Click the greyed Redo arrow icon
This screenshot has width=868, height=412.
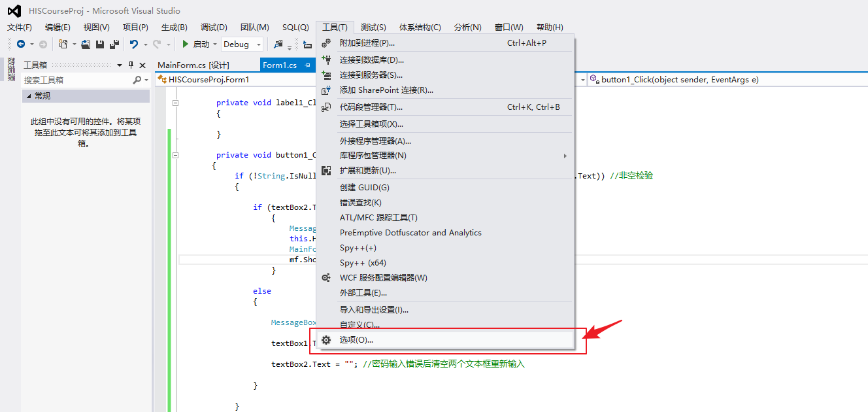tap(157, 44)
